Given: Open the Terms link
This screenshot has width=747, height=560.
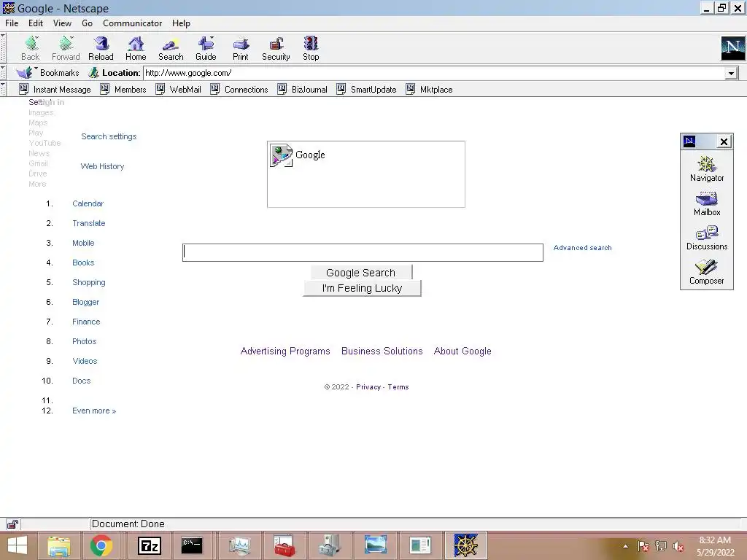Looking at the screenshot, I should (398, 386).
